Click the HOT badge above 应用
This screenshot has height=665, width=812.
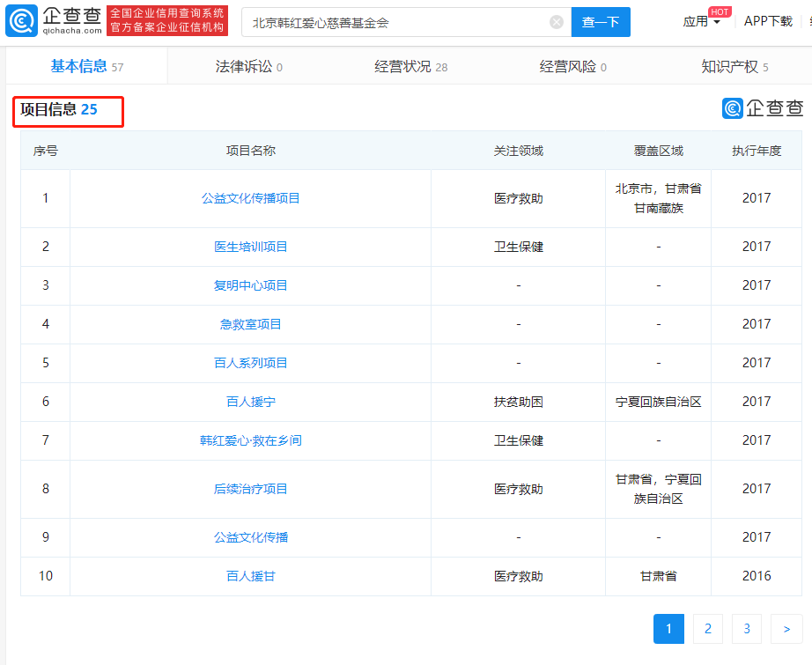[720, 11]
